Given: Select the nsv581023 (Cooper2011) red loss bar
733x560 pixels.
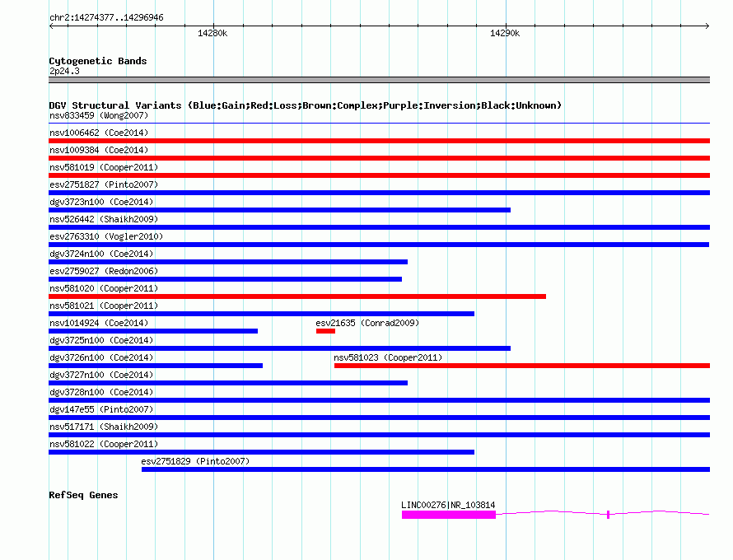Looking at the screenshot, I should click(x=522, y=366).
